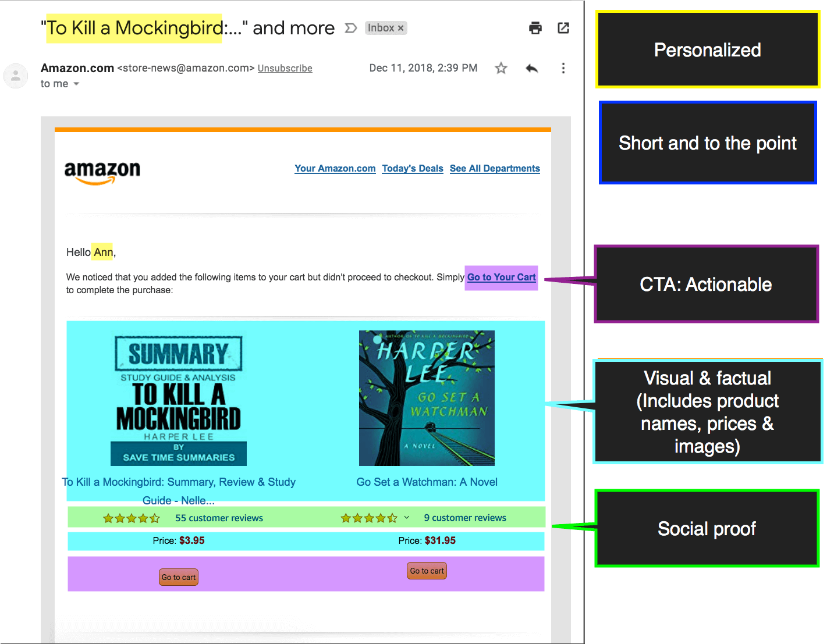Open the Go Set a Watchman book cover
834x644 pixels.
coord(427,399)
